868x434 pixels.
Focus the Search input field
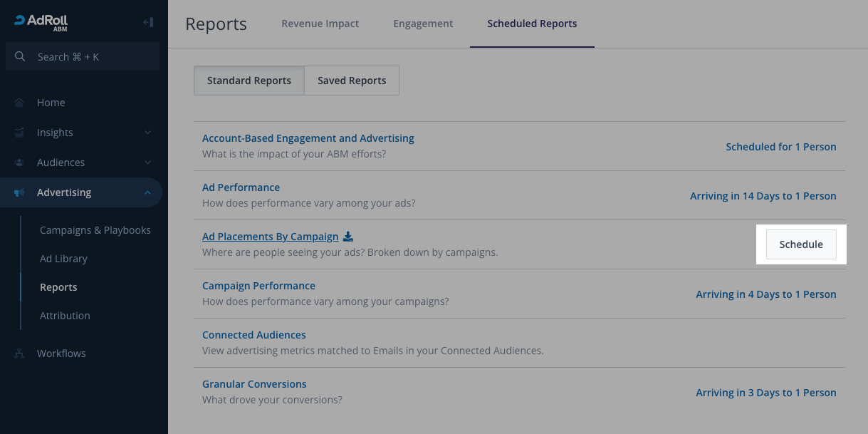tap(93, 57)
